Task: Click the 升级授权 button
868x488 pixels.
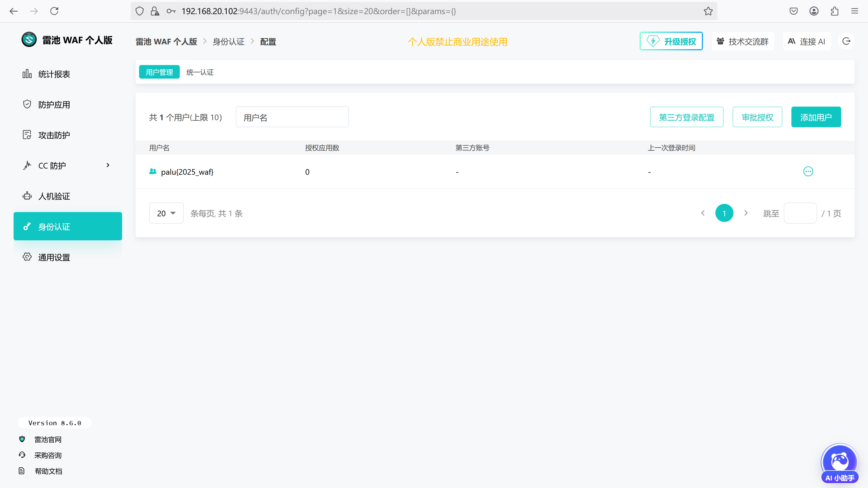Action: coord(671,41)
